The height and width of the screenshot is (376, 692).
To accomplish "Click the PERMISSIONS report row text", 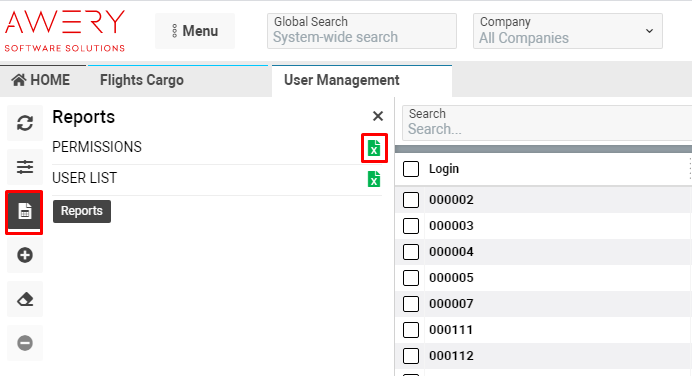I will (97, 147).
